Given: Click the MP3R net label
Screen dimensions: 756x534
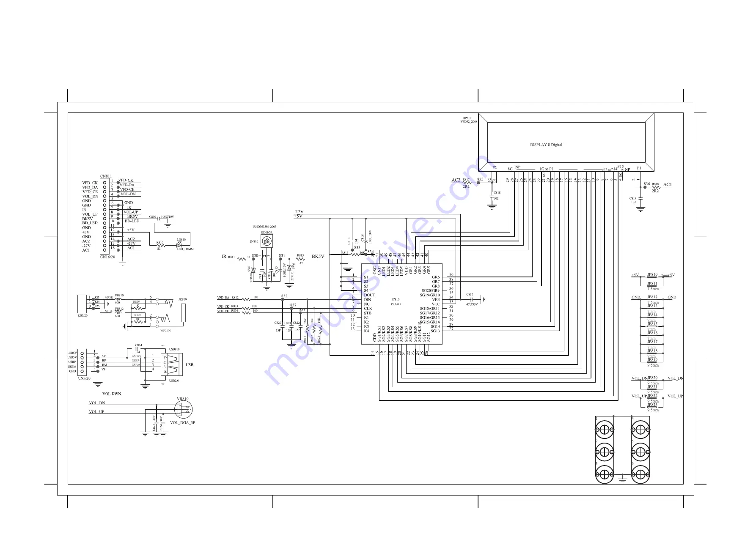Looking at the screenshot, I should pos(109,298).
